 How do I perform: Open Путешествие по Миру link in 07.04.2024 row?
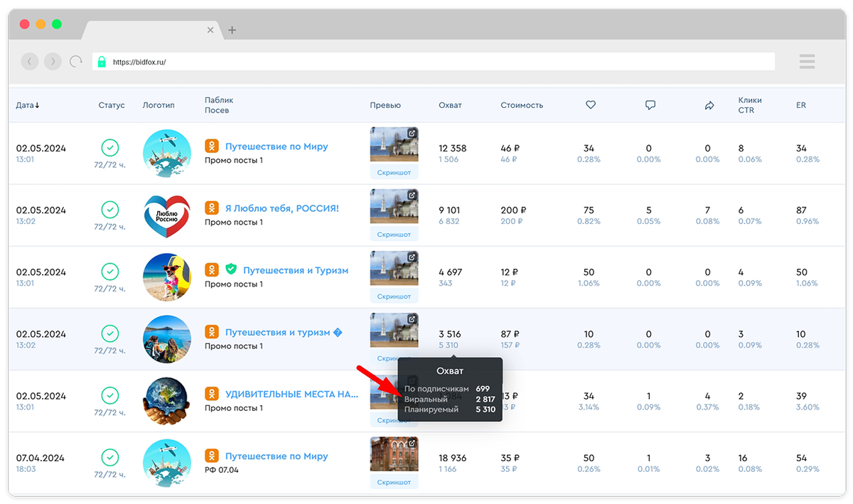[x=277, y=456]
